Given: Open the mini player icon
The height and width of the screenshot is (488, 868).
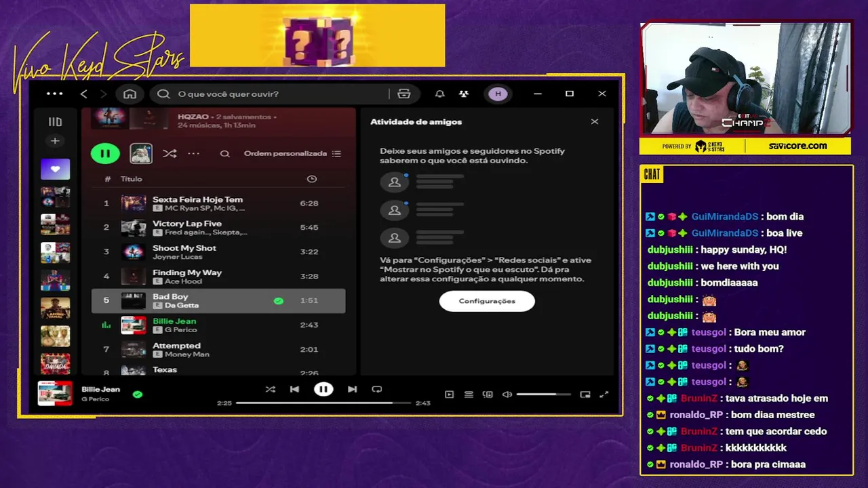Looking at the screenshot, I should [585, 394].
